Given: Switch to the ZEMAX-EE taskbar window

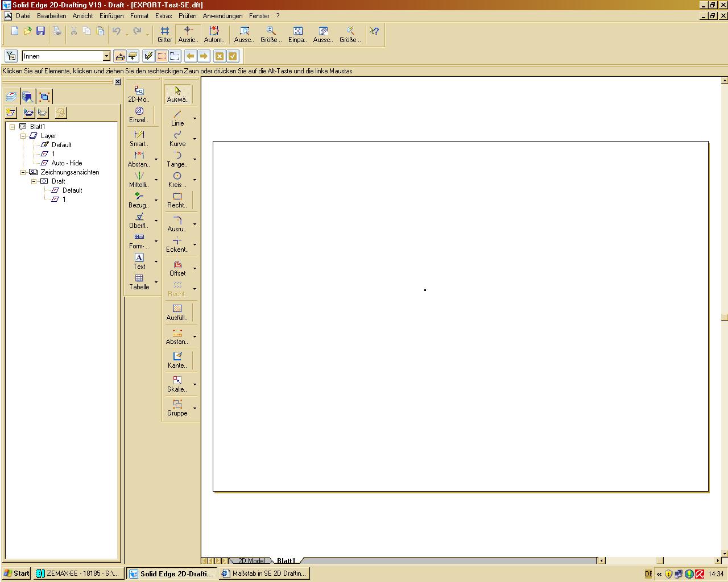Looking at the screenshot, I should tap(78, 573).
